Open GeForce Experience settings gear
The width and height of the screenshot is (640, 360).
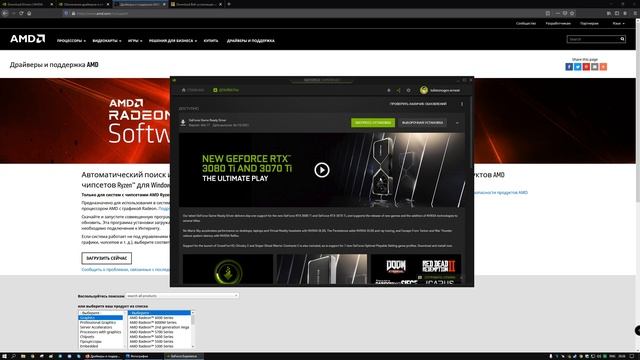coord(408,90)
